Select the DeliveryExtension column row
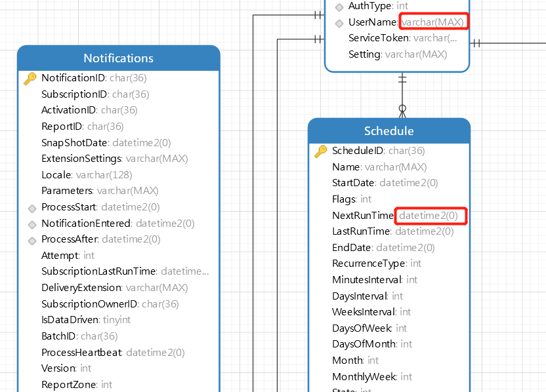The image size is (546, 392). (114, 288)
